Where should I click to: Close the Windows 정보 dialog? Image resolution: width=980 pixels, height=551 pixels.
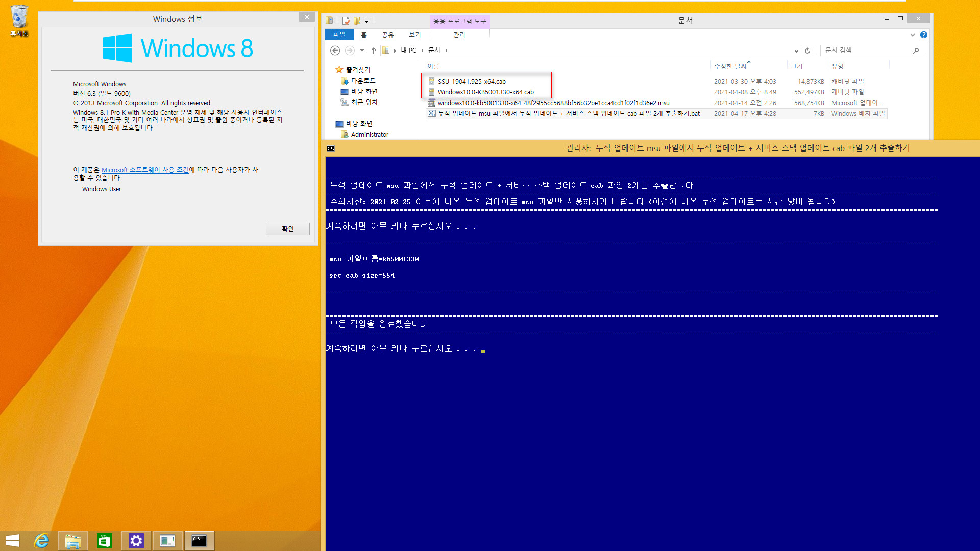307,17
